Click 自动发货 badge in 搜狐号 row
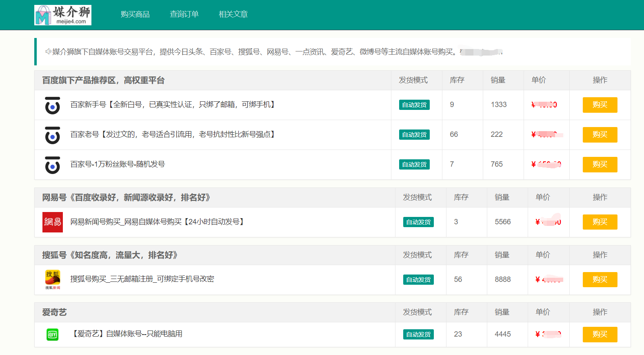This screenshot has height=355, width=644. tap(418, 280)
